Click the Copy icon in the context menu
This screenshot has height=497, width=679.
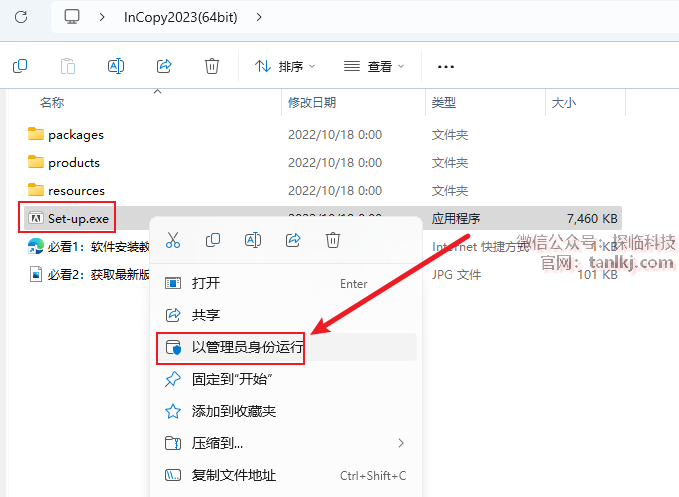[x=213, y=240]
